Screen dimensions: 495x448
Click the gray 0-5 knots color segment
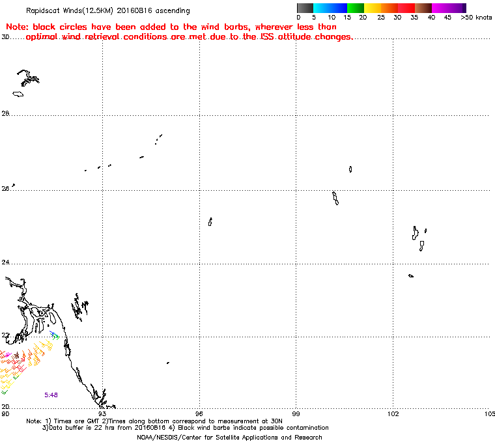pyautogui.click(x=305, y=8)
